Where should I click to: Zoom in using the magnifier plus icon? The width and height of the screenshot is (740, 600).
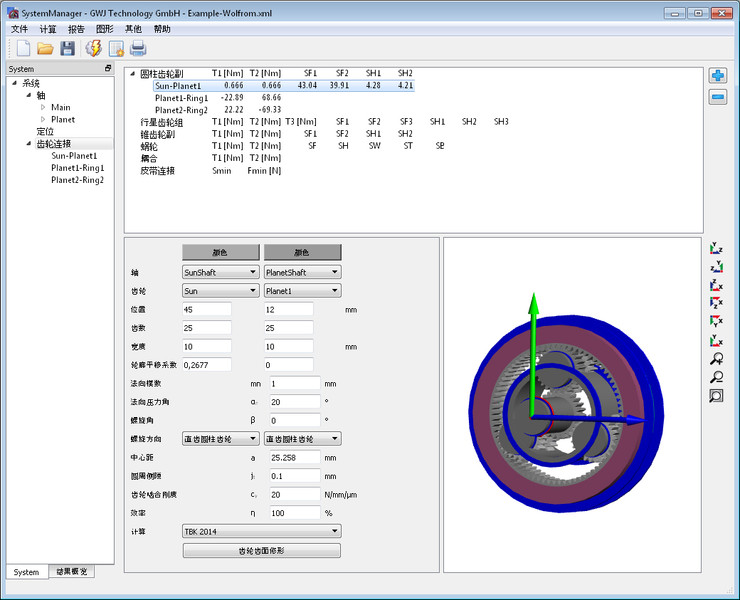click(716, 359)
